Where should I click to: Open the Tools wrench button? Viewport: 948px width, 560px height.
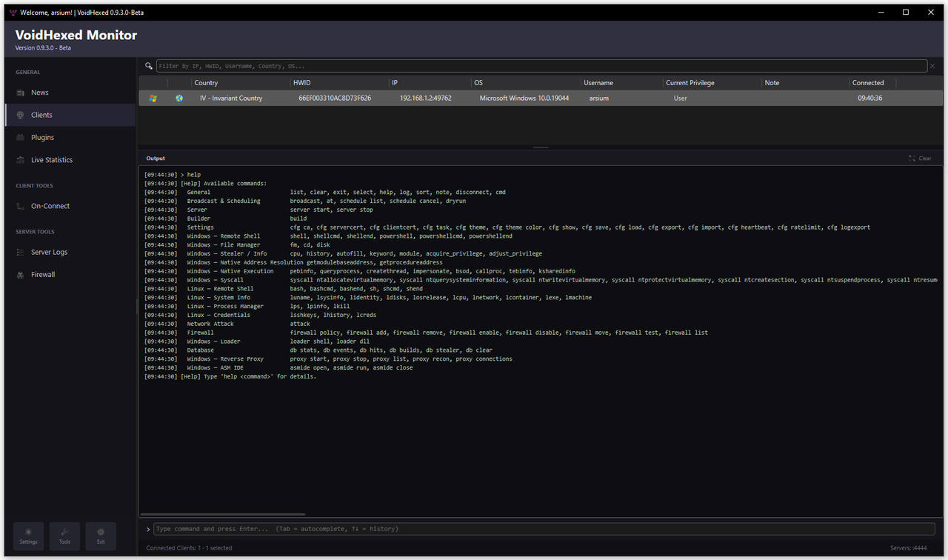click(x=64, y=536)
